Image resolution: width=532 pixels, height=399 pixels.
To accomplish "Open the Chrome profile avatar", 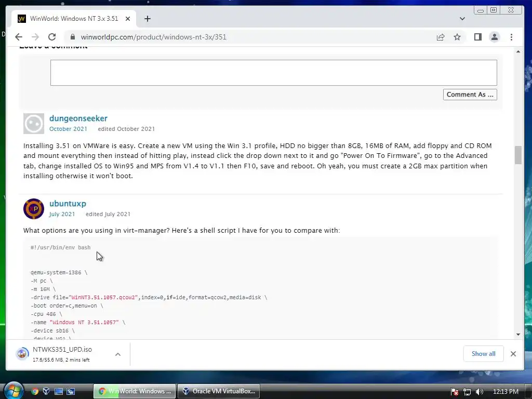I will pos(495,37).
